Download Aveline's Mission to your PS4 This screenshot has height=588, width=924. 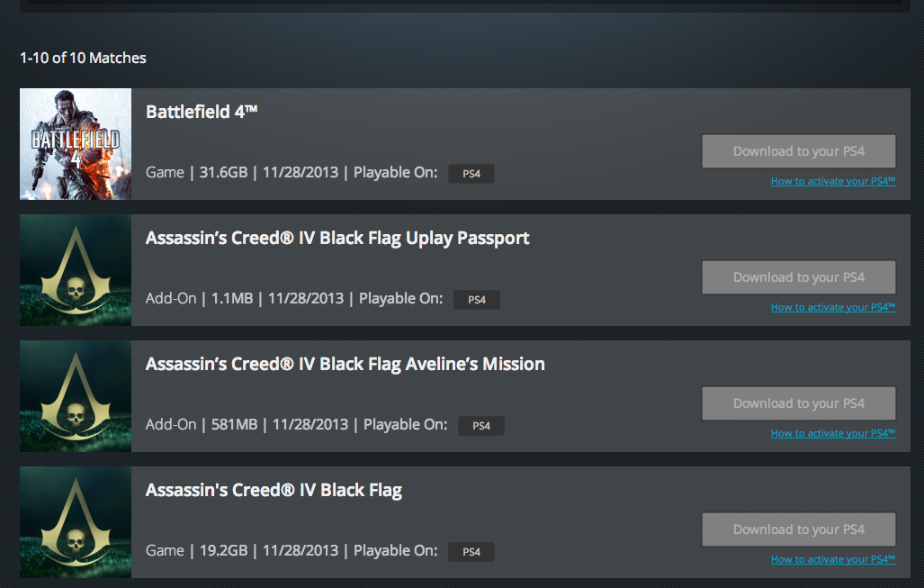798,403
